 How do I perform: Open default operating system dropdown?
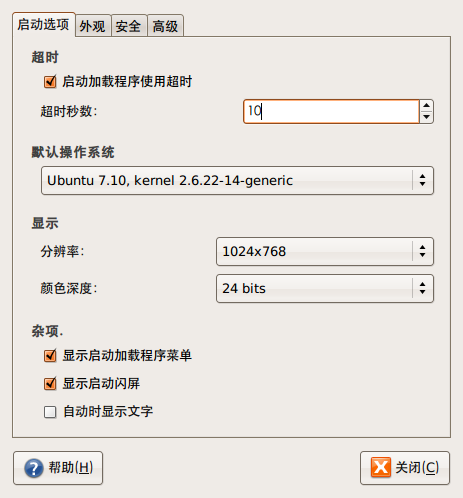(237, 180)
